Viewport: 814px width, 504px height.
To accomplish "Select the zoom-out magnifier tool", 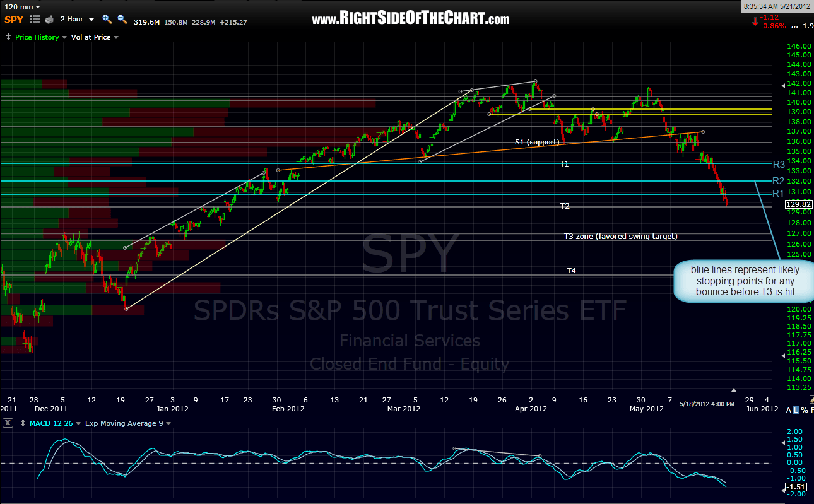I will [122, 20].
